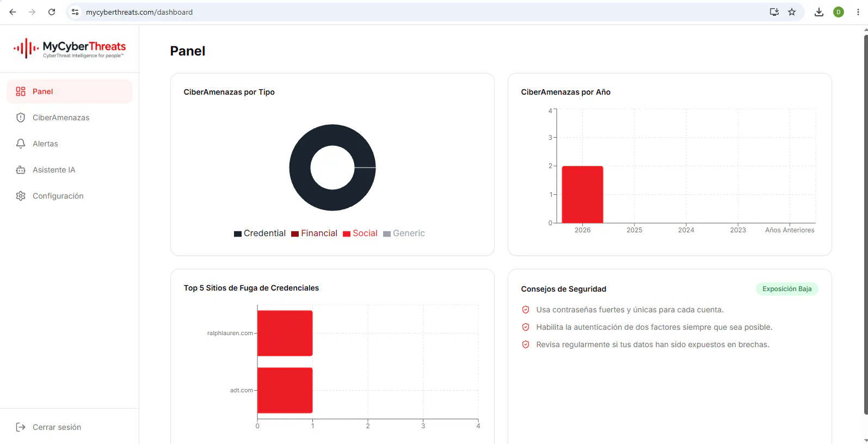Click the 'Años Anteriores' axis label
Viewport: 868px width, 444px height.
click(790, 230)
